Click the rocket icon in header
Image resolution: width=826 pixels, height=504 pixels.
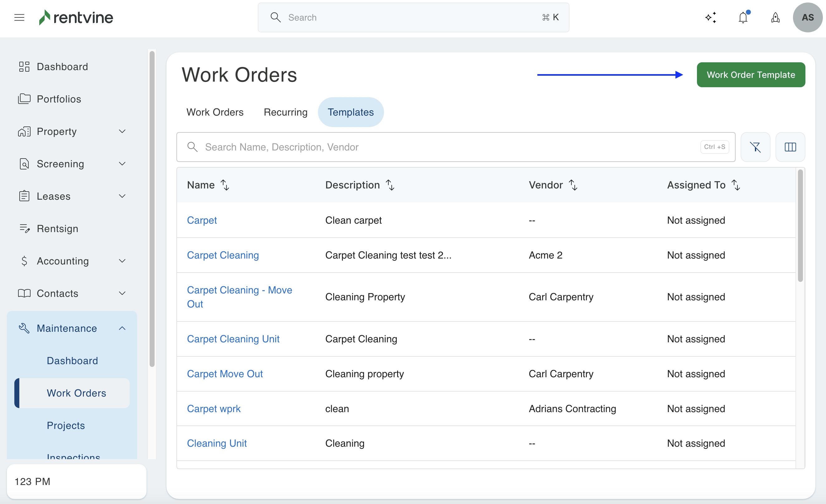(x=775, y=17)
